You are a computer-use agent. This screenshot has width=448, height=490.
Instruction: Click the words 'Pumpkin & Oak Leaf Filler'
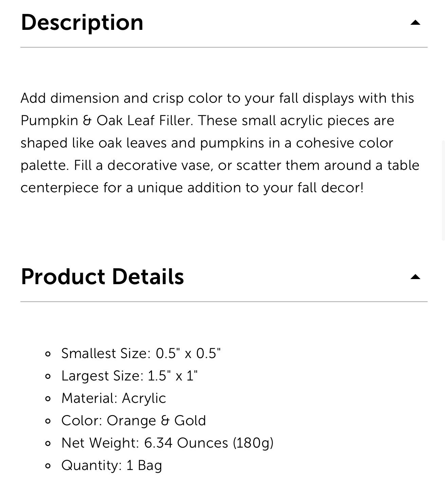coord(107,121)
